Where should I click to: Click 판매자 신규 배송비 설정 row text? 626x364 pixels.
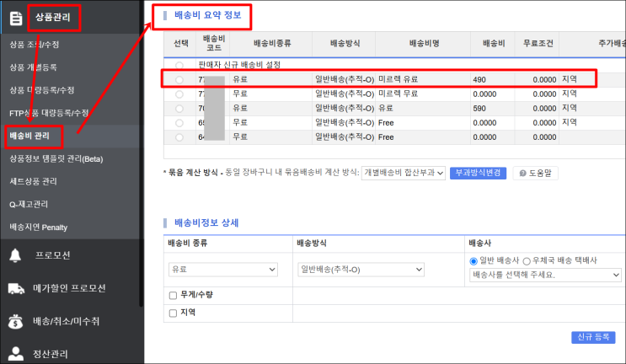click(x=239, y=65)
